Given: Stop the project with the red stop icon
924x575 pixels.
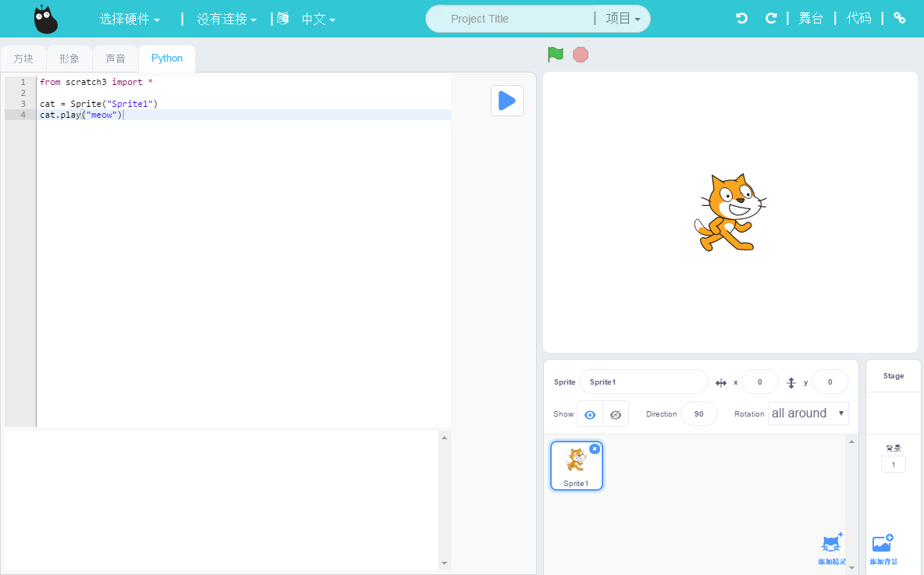Looking at the screenshot, I should click(x=580, y=55).
